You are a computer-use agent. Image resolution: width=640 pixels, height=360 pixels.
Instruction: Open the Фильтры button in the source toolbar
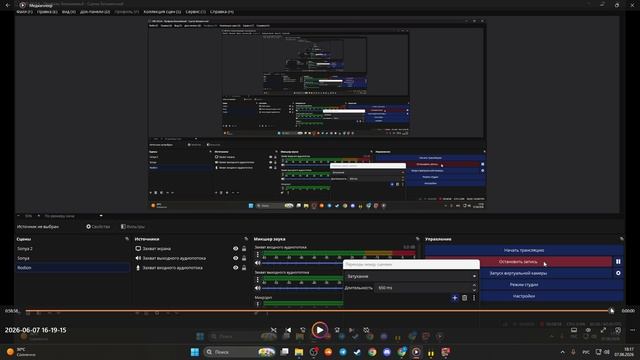click(133, 227)
